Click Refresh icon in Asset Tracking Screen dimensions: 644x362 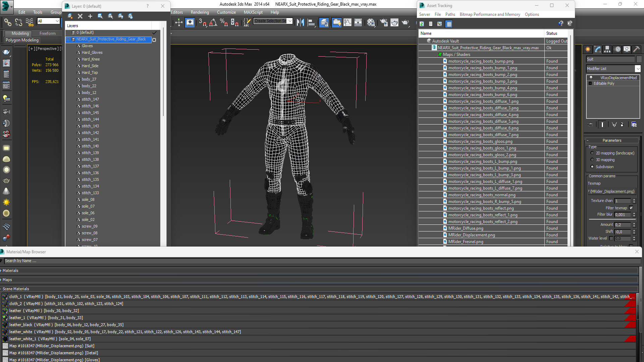tap(422, 24)
